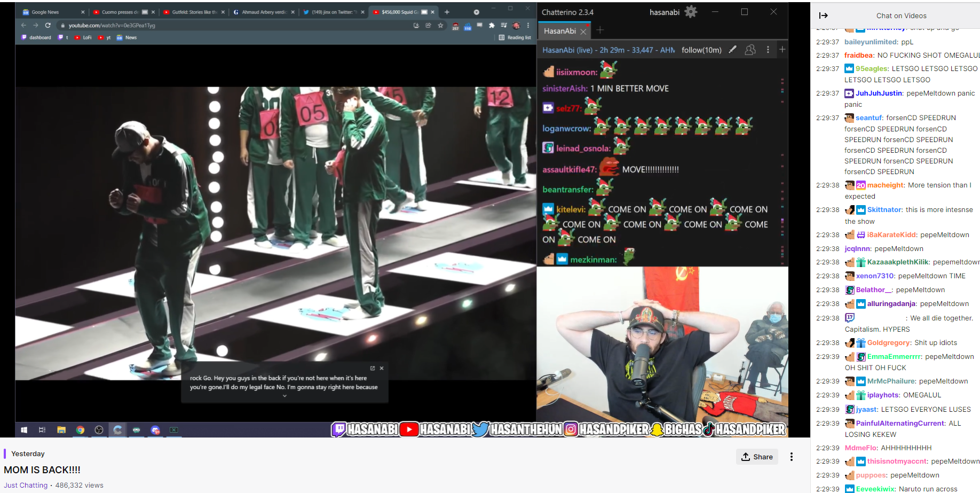Open Discord from the streamed taskbar
The width and height of the screenshot is (980, 493).
point(155,430)
